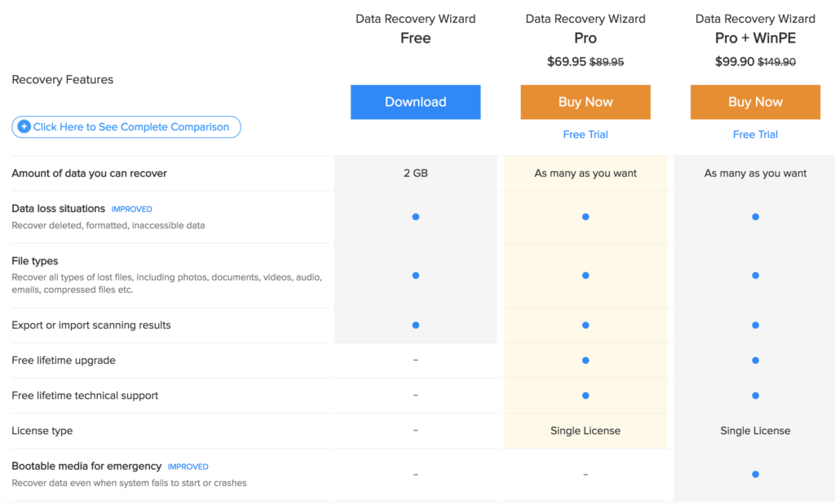The image size is (835, 504).
Task: Click the Bootable media blue dot in Pro + WinPE
Action: coord(755,474)
